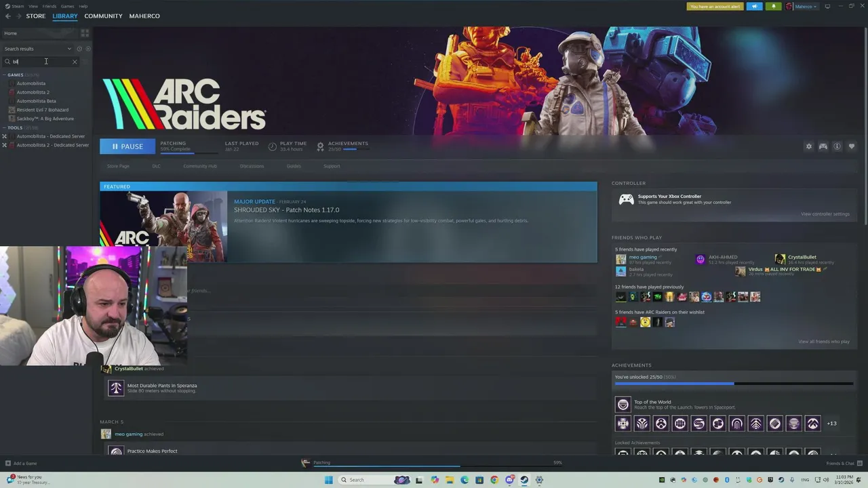
Task: Click Add a Game
Action: tap(21, 464)
